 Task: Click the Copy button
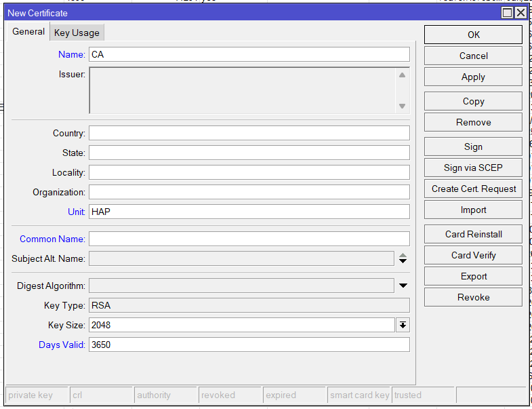[x=473, y=101]
